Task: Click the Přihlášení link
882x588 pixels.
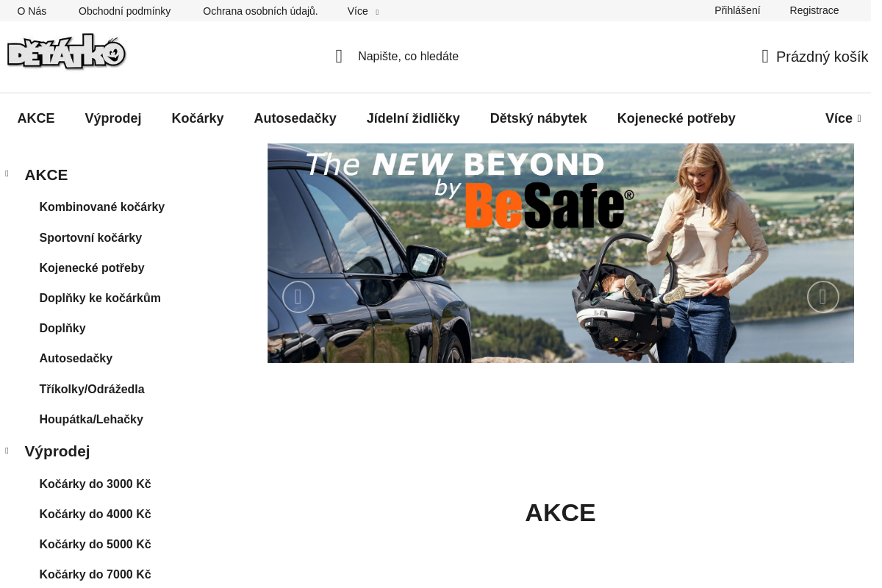Action: point(737,10)
